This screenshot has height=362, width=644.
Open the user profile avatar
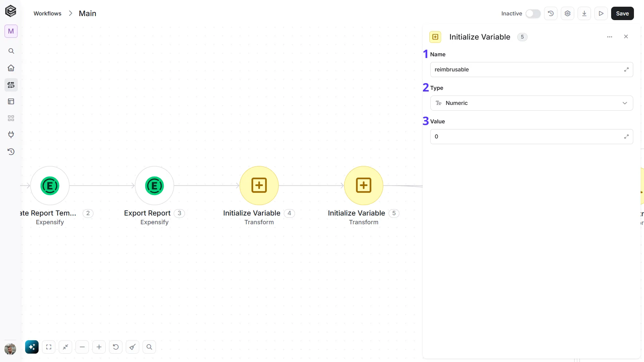[x=10, y=349]
